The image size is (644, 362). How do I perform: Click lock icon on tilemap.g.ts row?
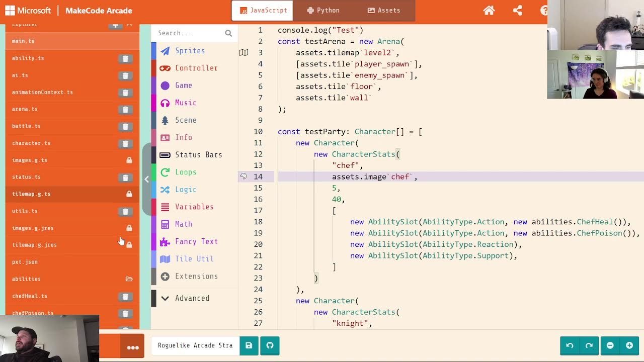(x=129, y=194)
